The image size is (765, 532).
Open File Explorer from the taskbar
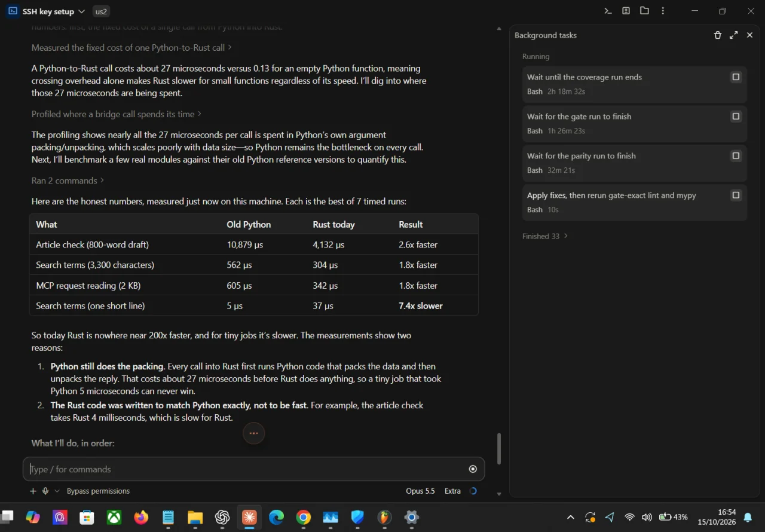(x=195, y=517)
